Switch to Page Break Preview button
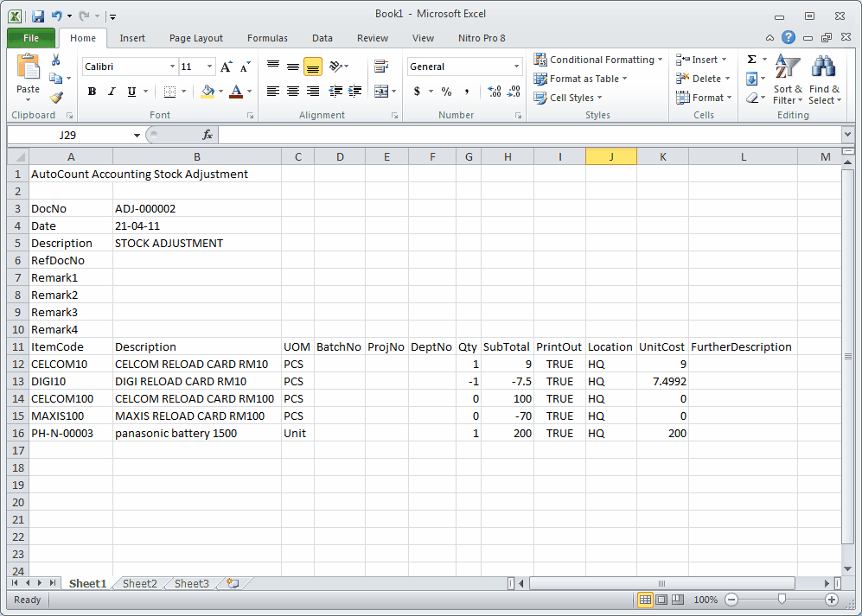Screen dimensions: 862x616 pyautogui.click(x=678, y=600)
